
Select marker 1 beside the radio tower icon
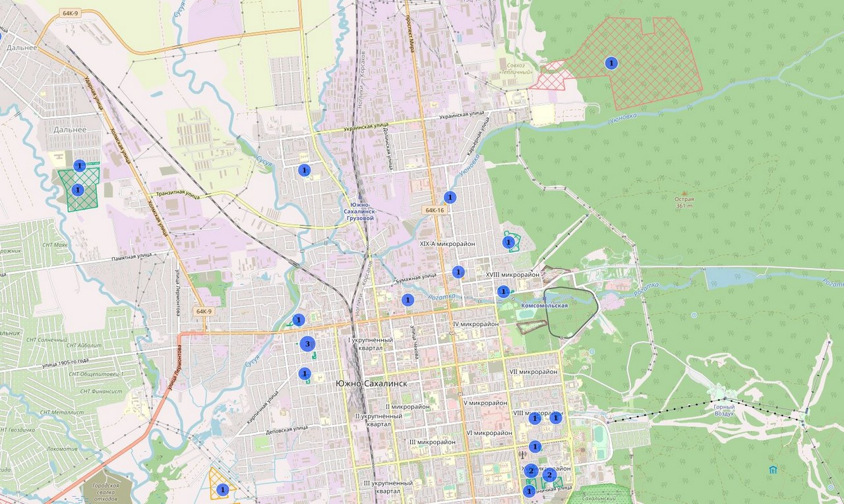535,446
